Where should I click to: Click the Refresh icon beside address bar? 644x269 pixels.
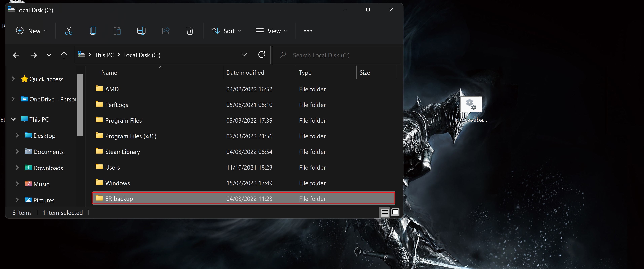262,55
